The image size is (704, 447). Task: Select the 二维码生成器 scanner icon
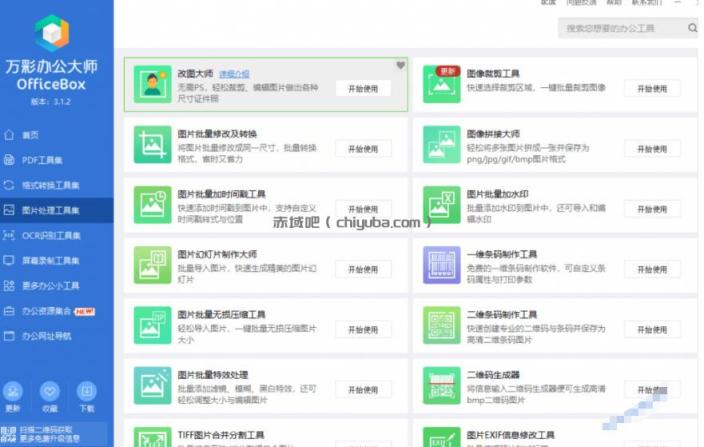441,386
